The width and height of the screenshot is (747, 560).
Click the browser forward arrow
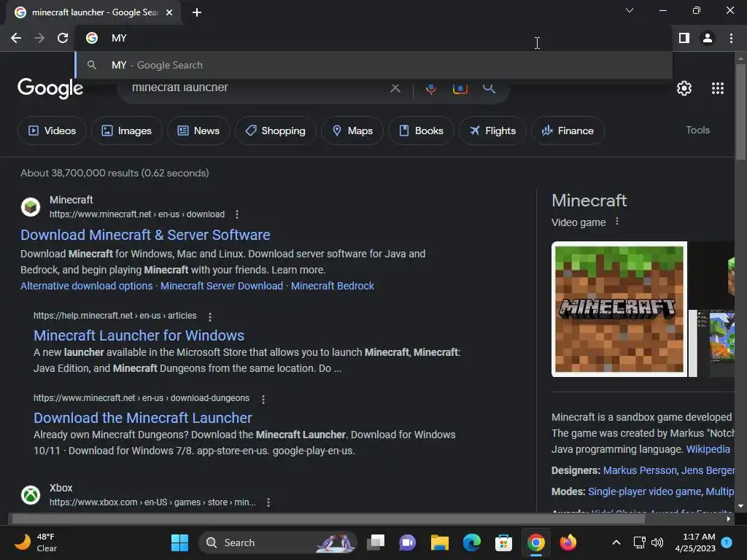[x=39, y=38]
